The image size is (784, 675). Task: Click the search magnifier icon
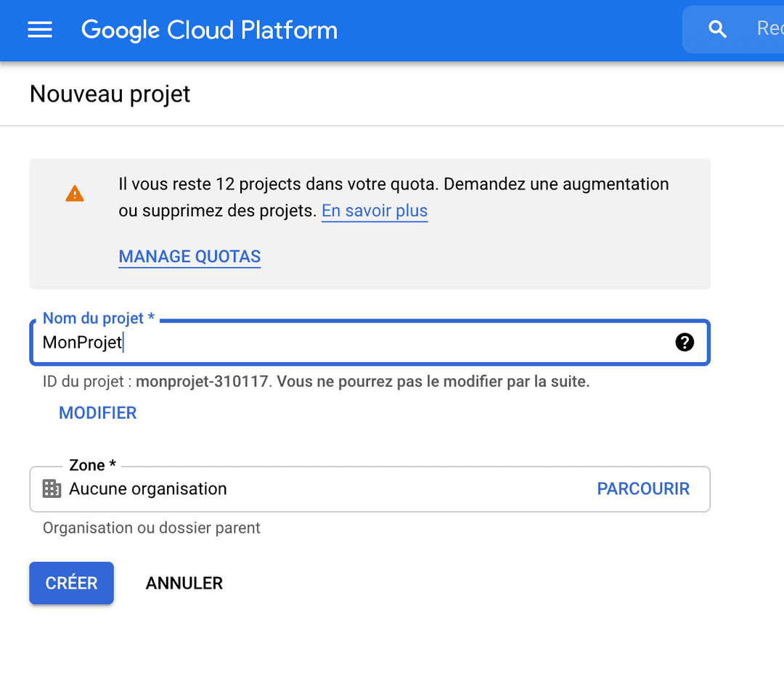click(717, 29)
